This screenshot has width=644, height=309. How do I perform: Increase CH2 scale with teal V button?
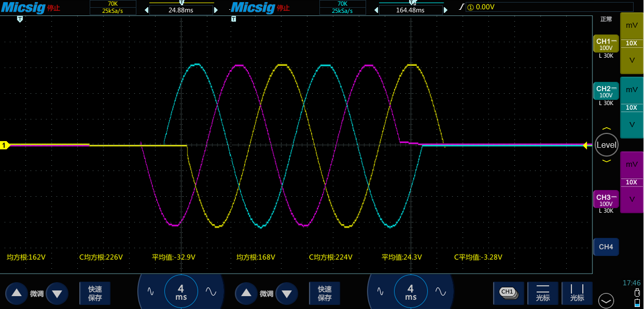(632, 125)
